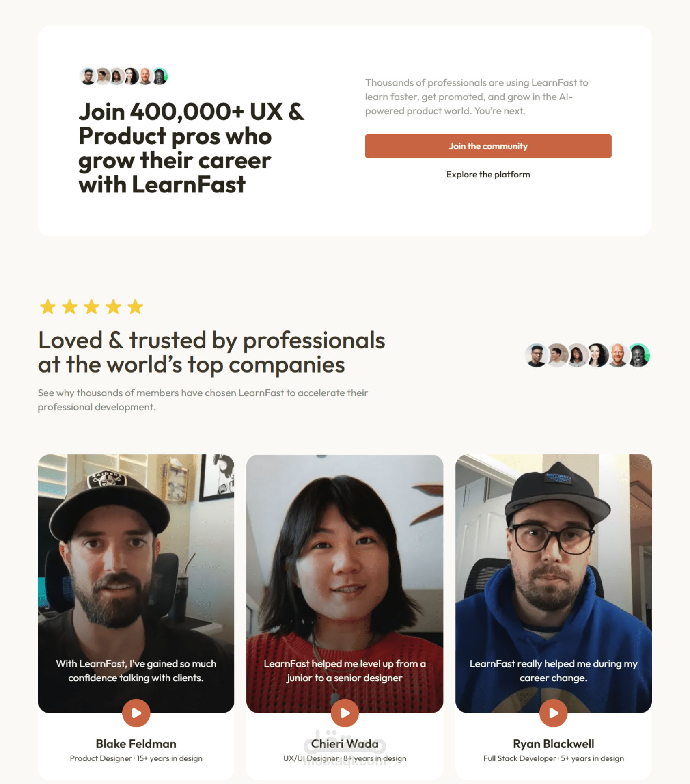This screenshot has height=784, width=690.
Task: Open Blake Feldman's video thumbnail
Action: click(136, 583)
